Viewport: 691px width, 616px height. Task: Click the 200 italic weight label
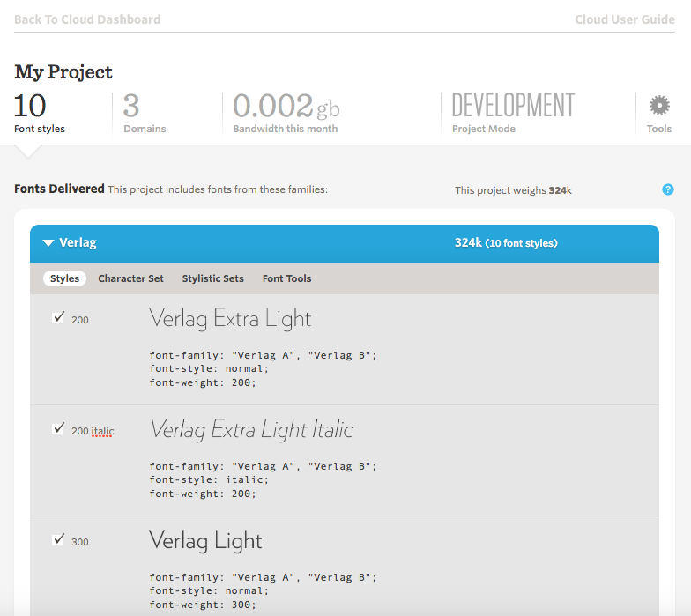point(93,431)
